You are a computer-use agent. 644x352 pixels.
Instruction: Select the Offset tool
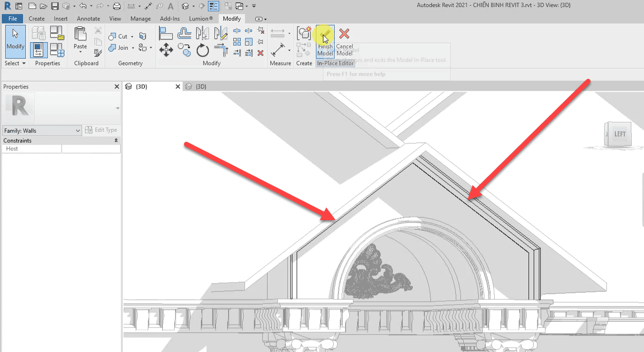(184, 33)
